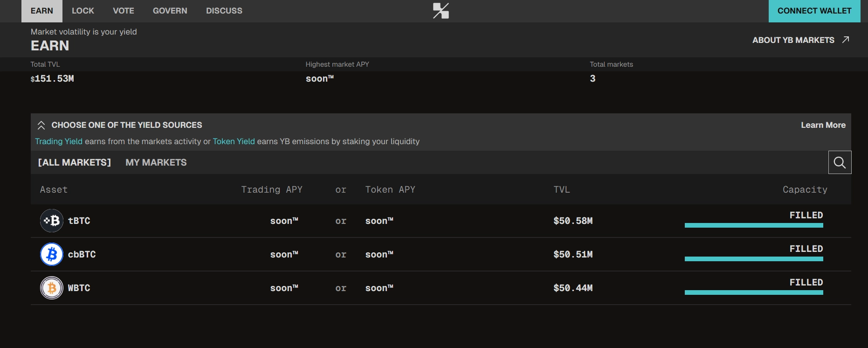Open the About YB Markets link
The height and width of the screenshot is (348, 868).
point(793,40)
